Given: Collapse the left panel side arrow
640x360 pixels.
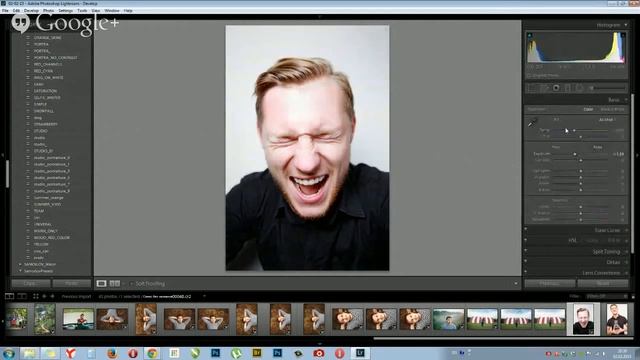Looking at the screenshot, I should tap(2, 155).
